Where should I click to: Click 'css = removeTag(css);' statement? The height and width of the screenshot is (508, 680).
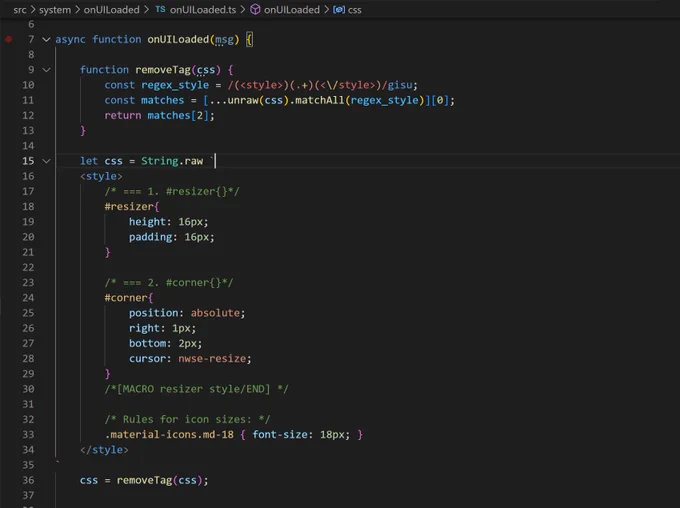[144, 480]
